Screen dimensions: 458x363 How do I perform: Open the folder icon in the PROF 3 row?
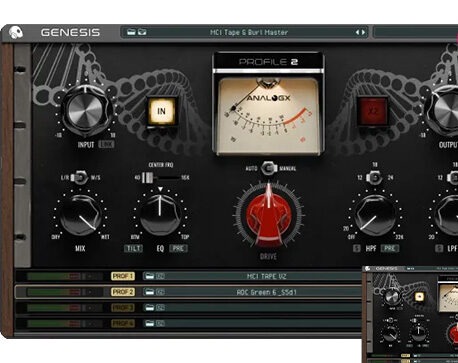(x=149, y=307)
